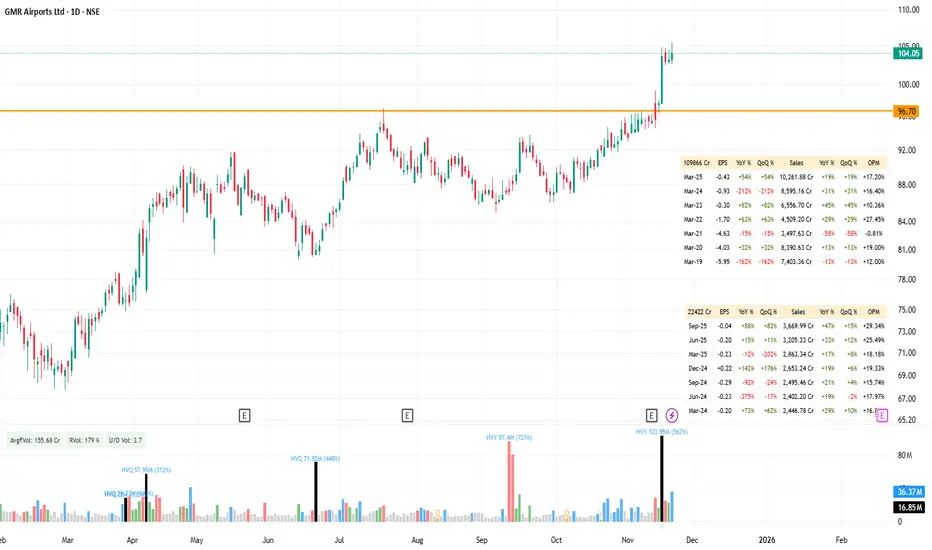Select the orange horizontal line at 96.70
This screenshot has width=932, height=550.
pos(446,111)
